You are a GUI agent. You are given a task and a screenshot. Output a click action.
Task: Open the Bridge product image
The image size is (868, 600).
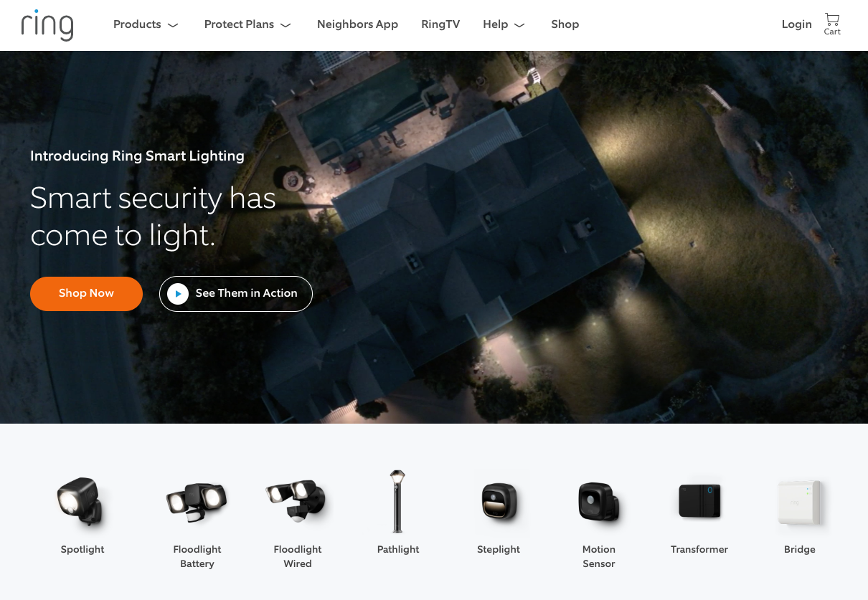(x=800, y=503)
